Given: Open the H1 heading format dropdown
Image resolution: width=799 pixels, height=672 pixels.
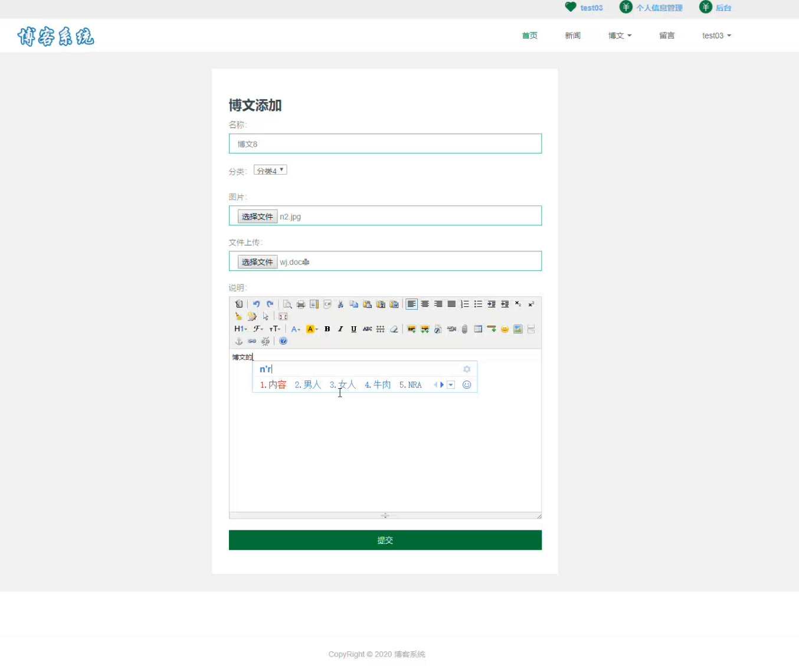Looking at the screenshot, I should click(x=240, y=329).
